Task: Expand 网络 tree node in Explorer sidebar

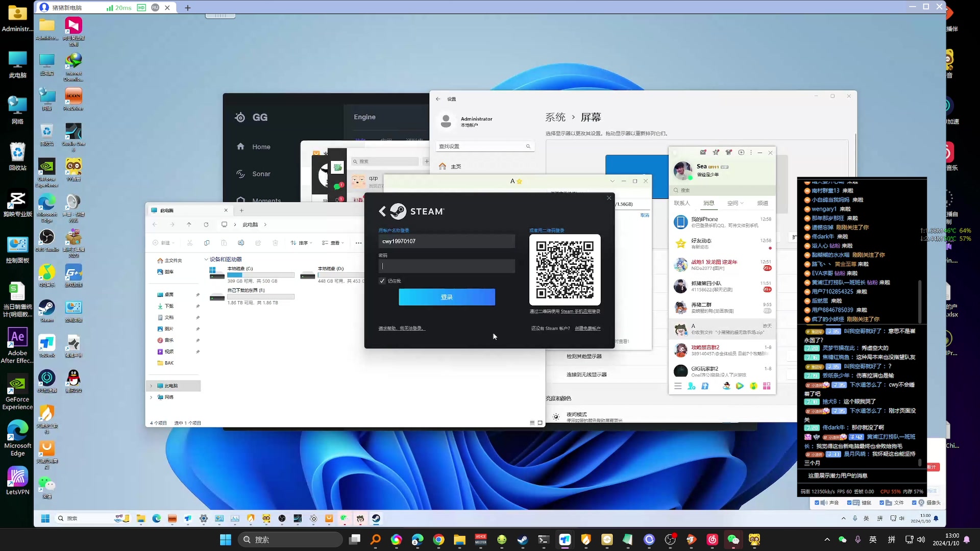Action: [151, 397]
